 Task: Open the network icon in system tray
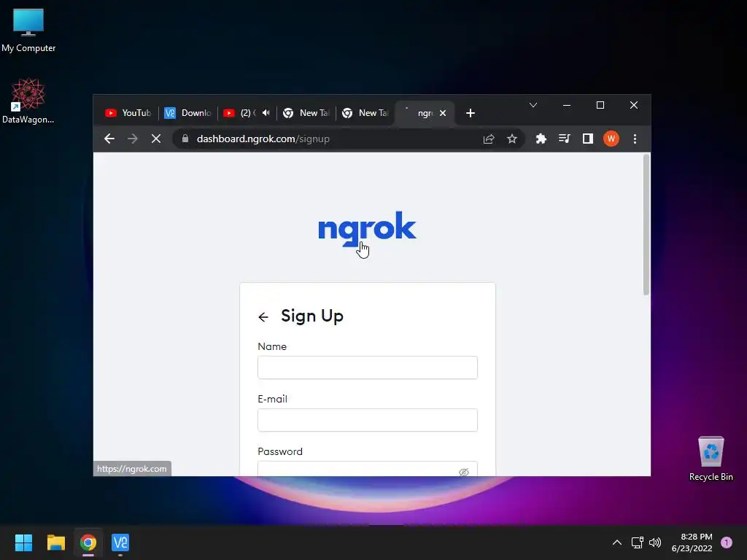637,542
